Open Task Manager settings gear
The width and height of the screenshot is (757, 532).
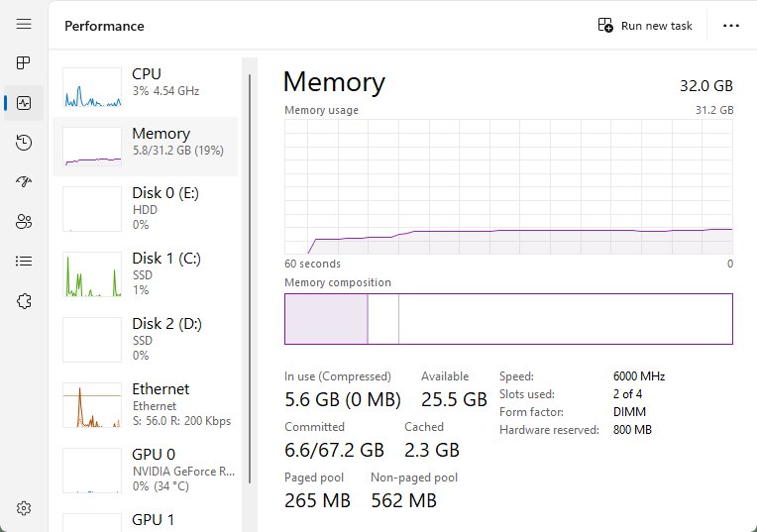(x=24, y=508)
